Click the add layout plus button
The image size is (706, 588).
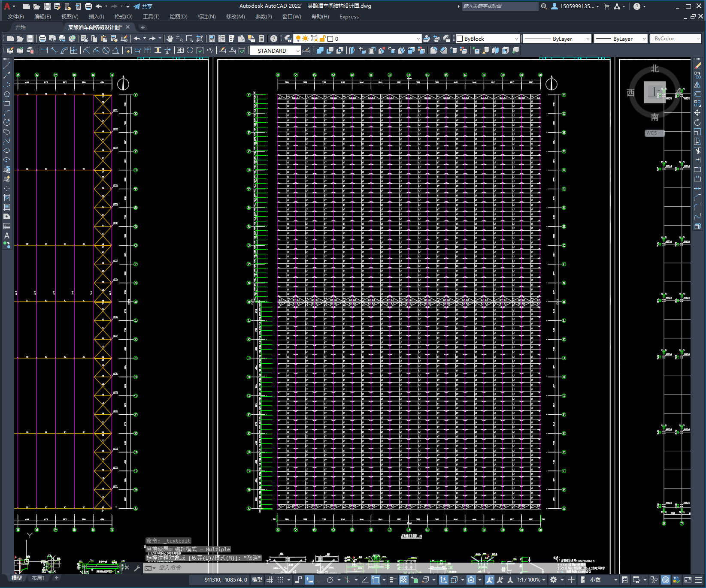(x=56, y=578)
